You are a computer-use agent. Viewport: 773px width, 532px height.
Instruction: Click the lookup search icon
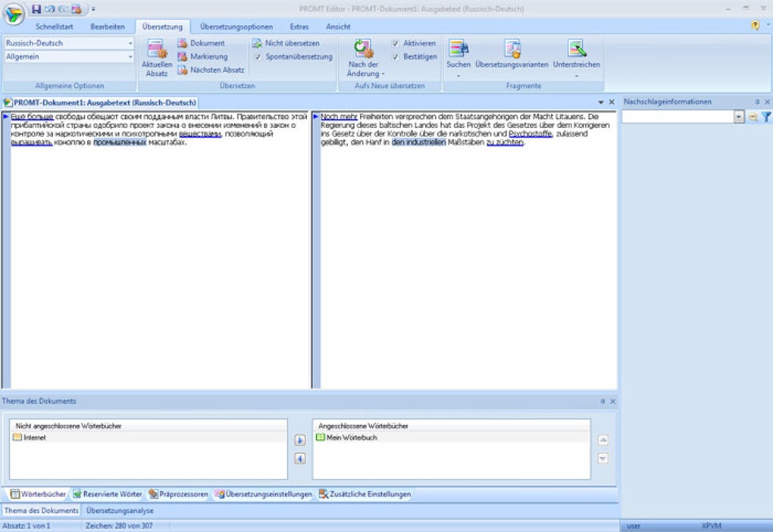[753, 117]
